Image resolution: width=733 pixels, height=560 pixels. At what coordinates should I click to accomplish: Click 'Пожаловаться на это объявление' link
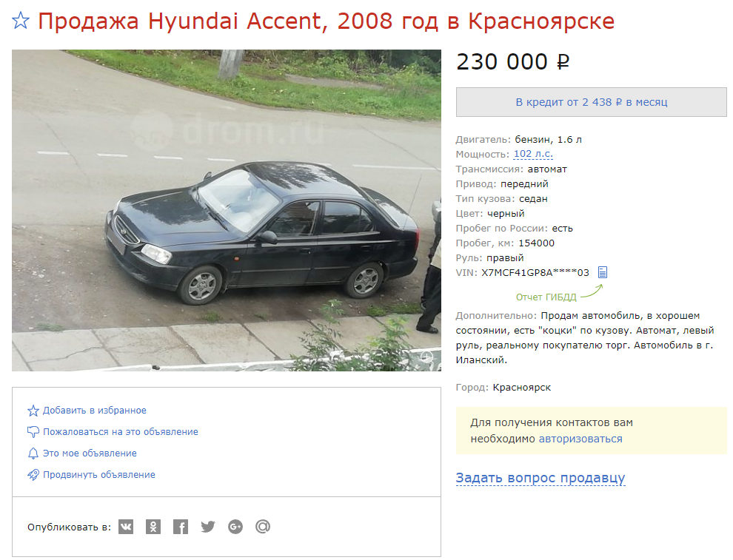pyautogui.click(x=121, y=432)
